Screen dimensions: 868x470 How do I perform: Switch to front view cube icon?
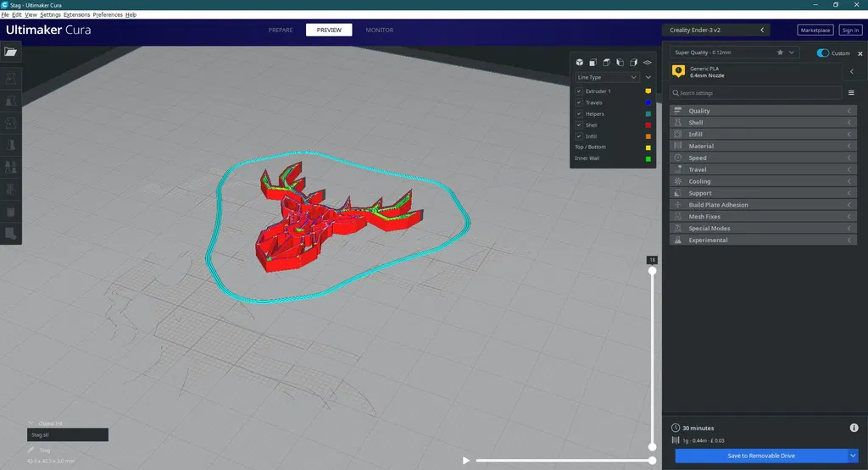(593, 63)
